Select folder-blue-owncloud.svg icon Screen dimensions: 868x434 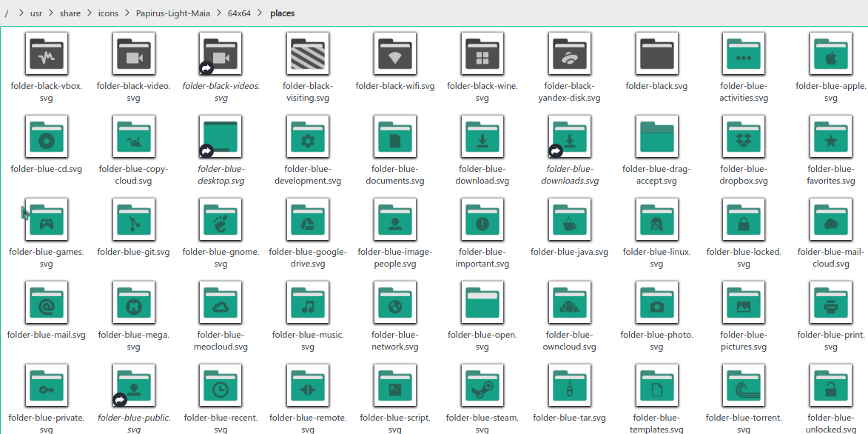pyautogui.click(x=569, y=302)
